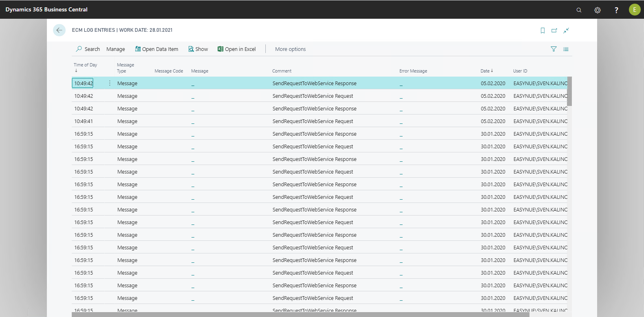644x317 pixels.
Task: Open the help question mark icon
Action: click(x=616, y=10)
